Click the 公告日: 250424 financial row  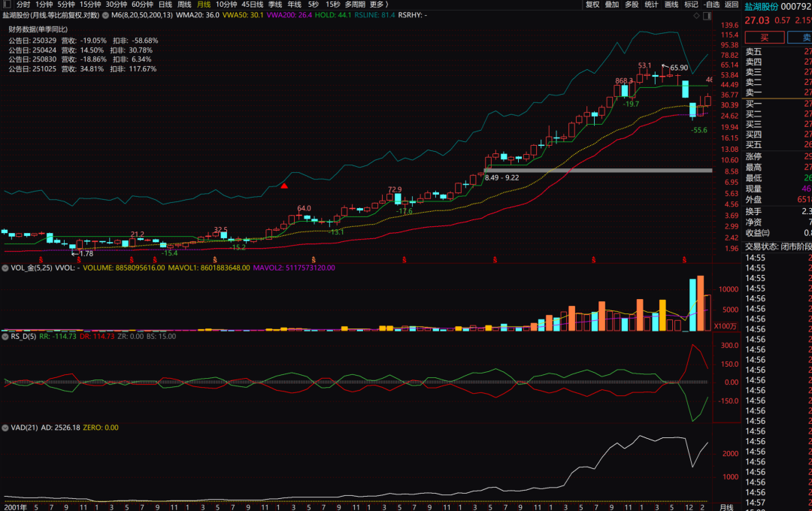80,50
